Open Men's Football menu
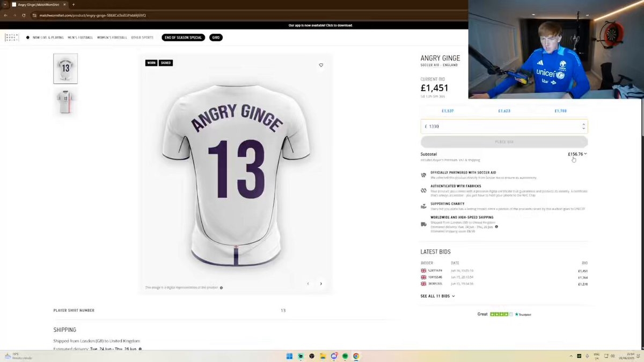Screen dimensions: 644x362 [80, 38]
